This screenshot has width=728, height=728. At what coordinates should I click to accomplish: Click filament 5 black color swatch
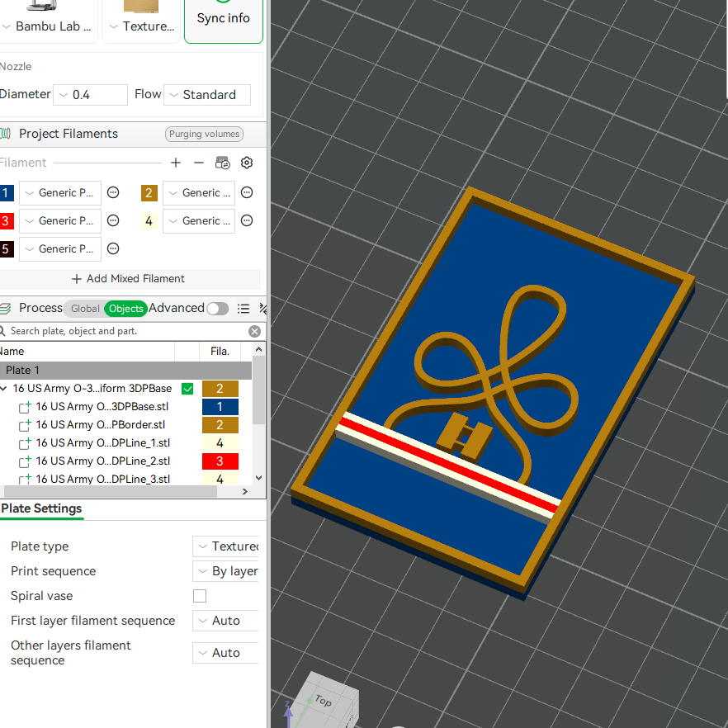tap(6, 249)
